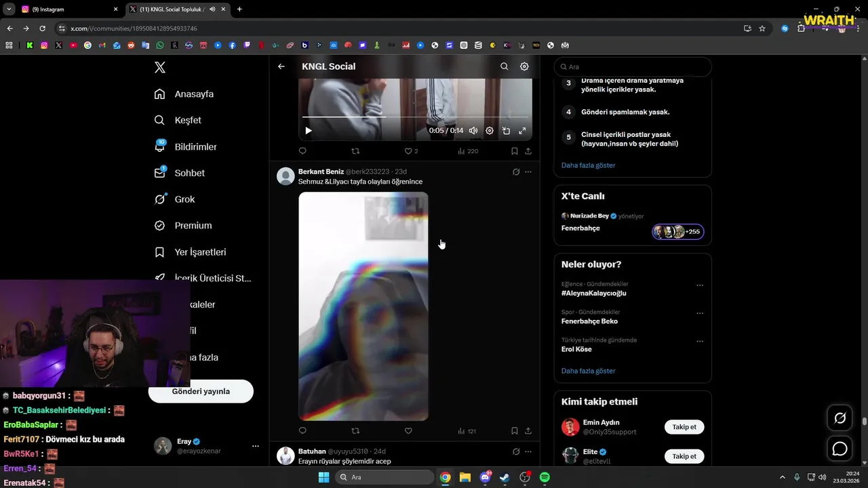Viewport: 868px width, 488px height.
Task: View 121 views on Berkant Beniz post
Action: coord(467,431)
